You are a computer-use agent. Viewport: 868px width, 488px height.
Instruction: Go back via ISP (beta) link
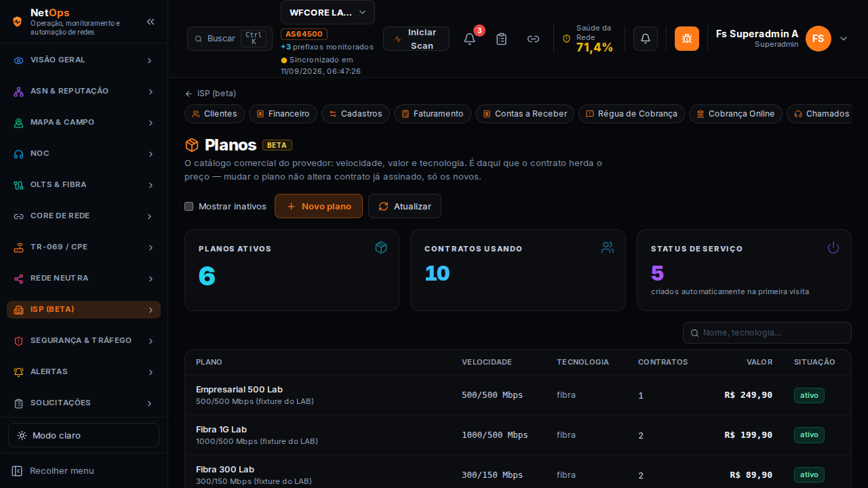[210, 94]
